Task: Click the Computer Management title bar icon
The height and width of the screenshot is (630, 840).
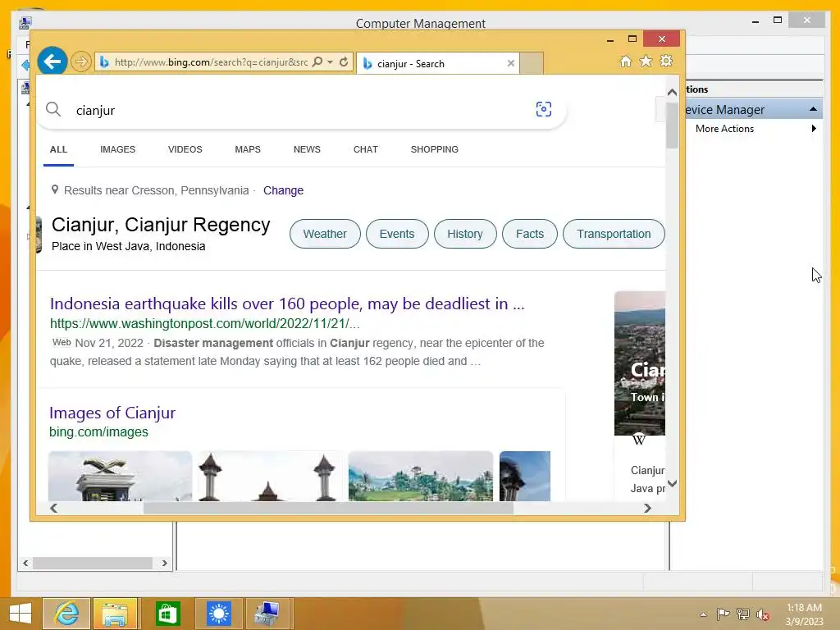Action: coord(25,22)
